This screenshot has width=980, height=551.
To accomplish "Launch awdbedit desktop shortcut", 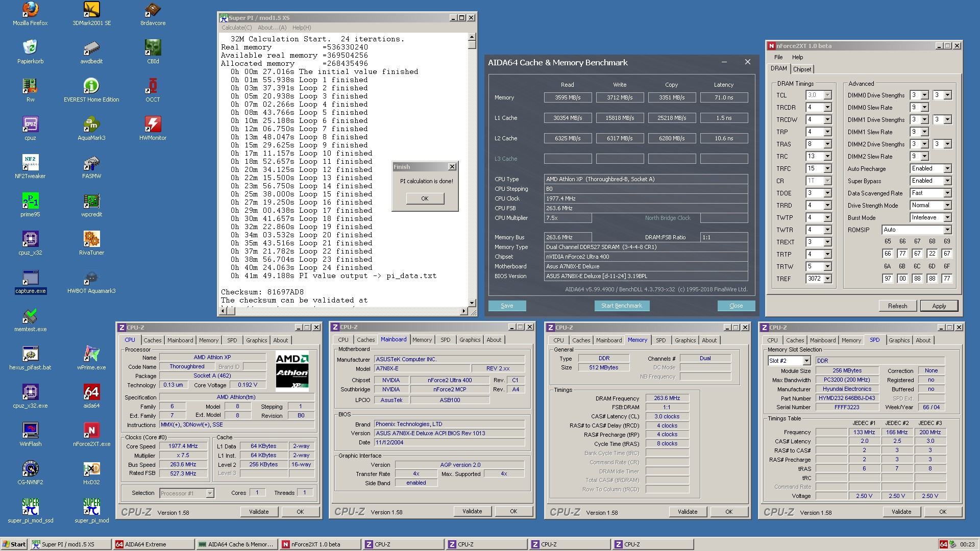I will tap(91, 52).
